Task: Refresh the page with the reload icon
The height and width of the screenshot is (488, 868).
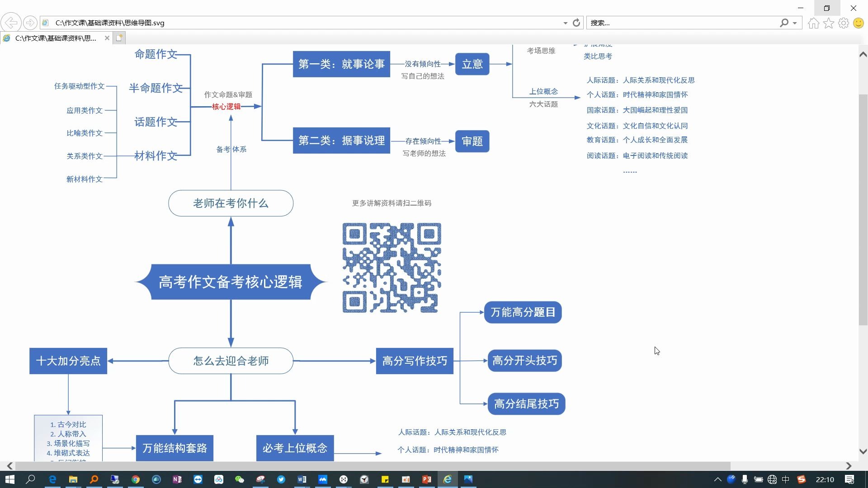Action: [x=576, y=23]
